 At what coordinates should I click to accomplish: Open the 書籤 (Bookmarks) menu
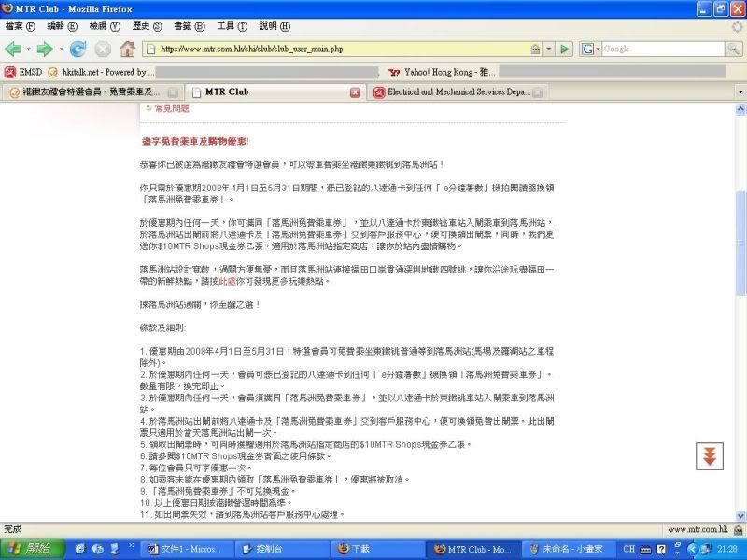click(190, 27)
